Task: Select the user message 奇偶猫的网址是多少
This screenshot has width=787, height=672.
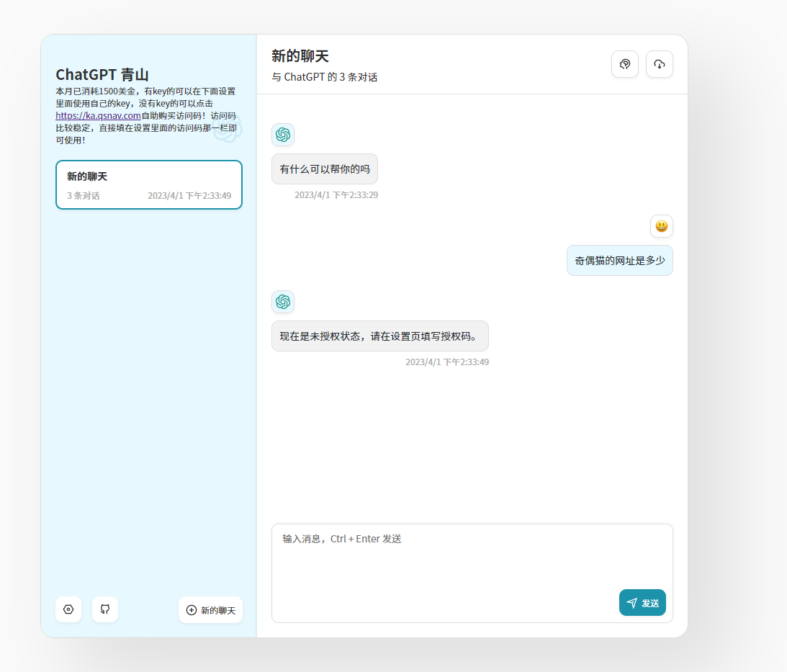Action: pyautogui.click(x=620, y=261)
